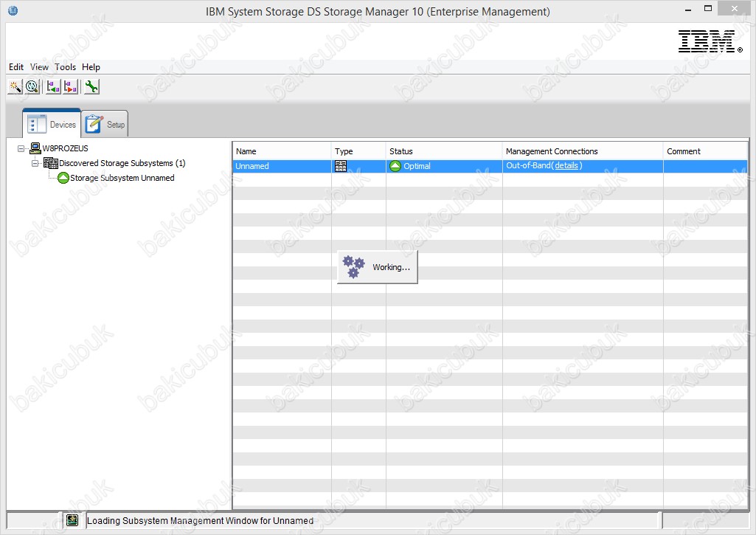Collapse the W8PROZEUS tree node

(21, 148)
